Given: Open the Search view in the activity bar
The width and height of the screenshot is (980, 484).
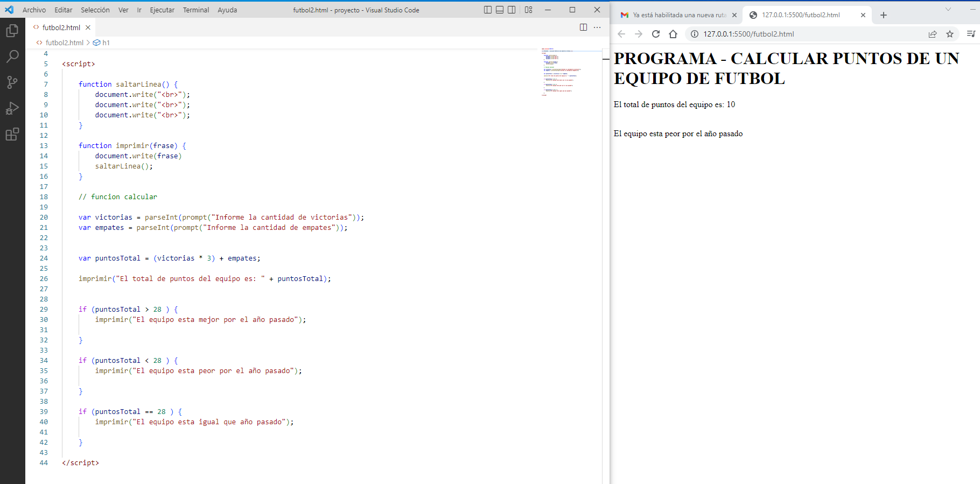Looking at the screenshot, I should [12, 57].
